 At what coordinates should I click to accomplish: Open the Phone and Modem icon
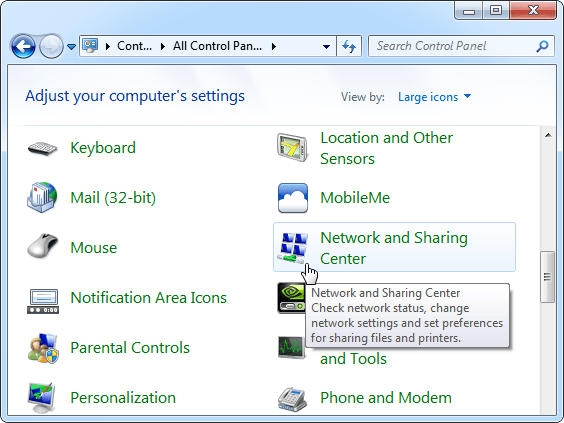(x=292, y=399)
